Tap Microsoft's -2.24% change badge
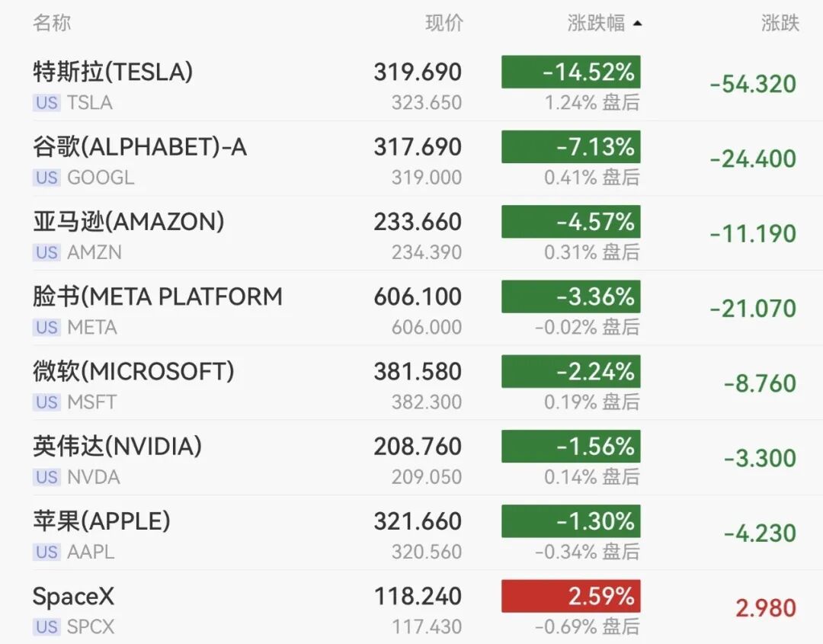 pos(571,372)
